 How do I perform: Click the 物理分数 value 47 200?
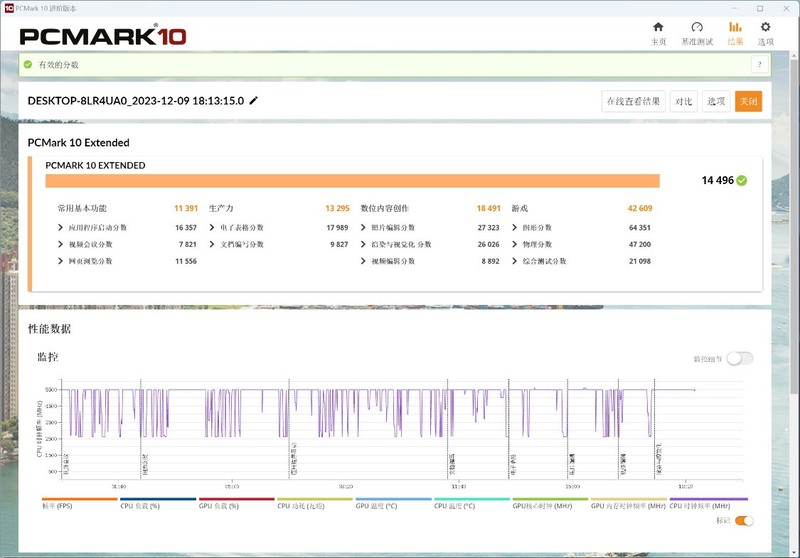[640, 244]
